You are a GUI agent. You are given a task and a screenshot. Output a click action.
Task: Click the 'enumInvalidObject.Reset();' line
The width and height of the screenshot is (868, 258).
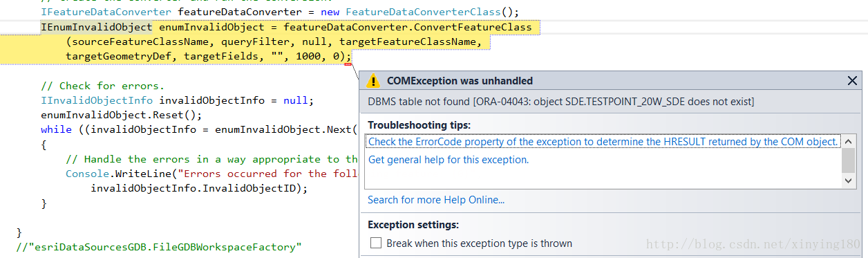pyautogui.click(x=122, y=115)
